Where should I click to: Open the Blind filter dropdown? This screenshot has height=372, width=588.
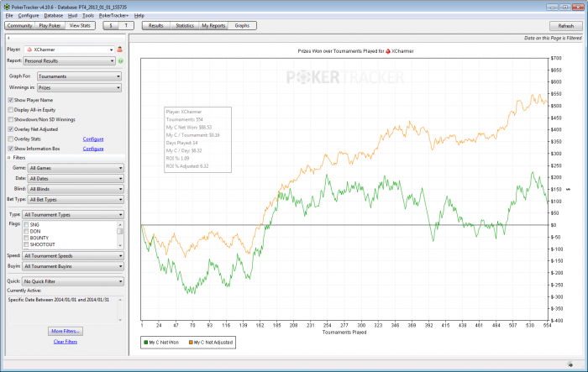[76, 189]
